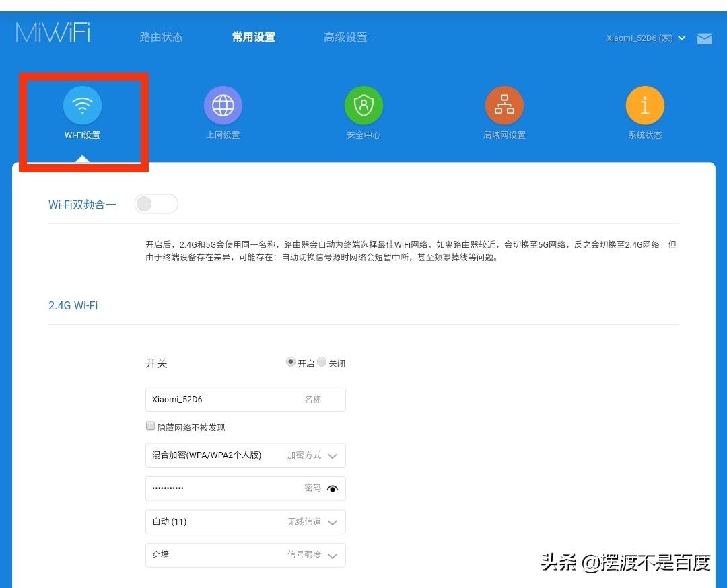
Task: Click the Wi-Fi name field Xiaomi_52D6
Action: pos(222,400)
